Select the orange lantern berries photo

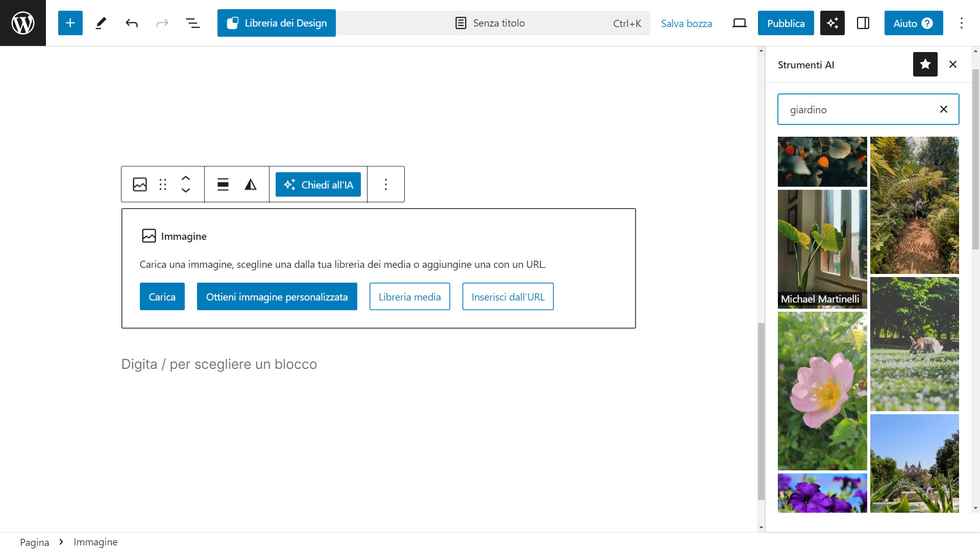click(822, 161)
